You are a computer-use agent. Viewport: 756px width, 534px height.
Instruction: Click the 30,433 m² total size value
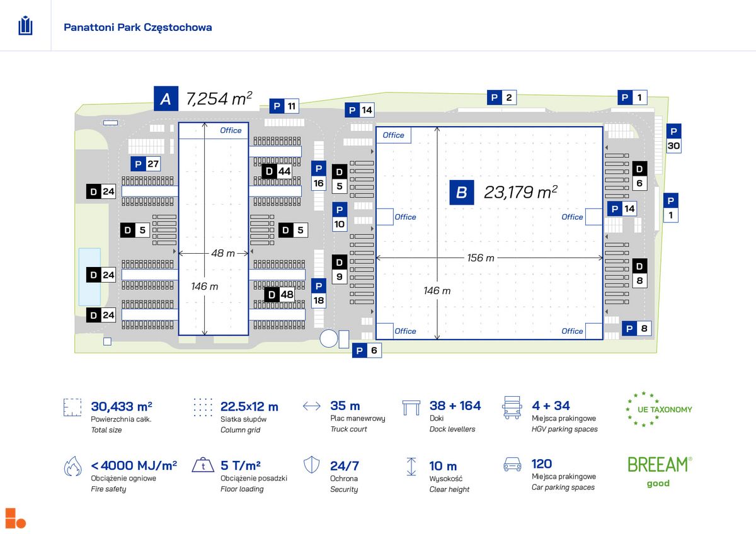tap(122, 406)
